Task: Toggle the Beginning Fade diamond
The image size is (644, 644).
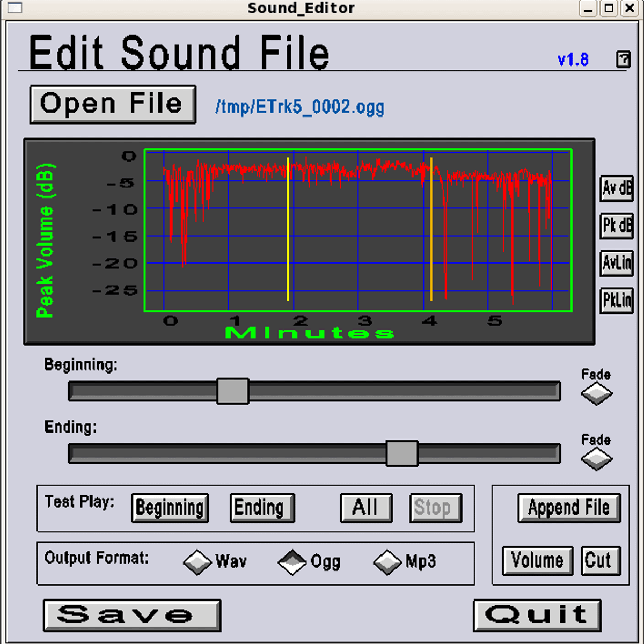Action: [x=596, y=394]
